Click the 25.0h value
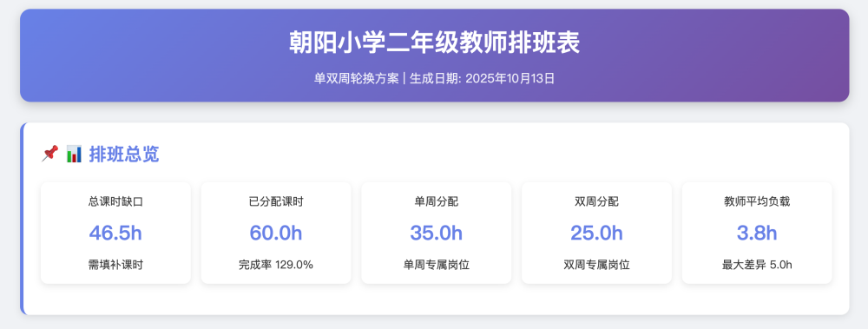 tap(597, 233)
